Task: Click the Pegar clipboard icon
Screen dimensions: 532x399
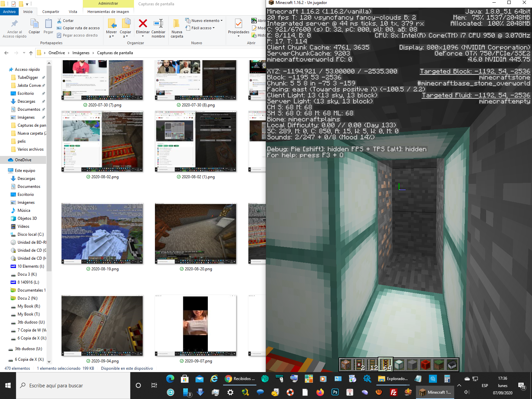Action: (x=48, y=24)
